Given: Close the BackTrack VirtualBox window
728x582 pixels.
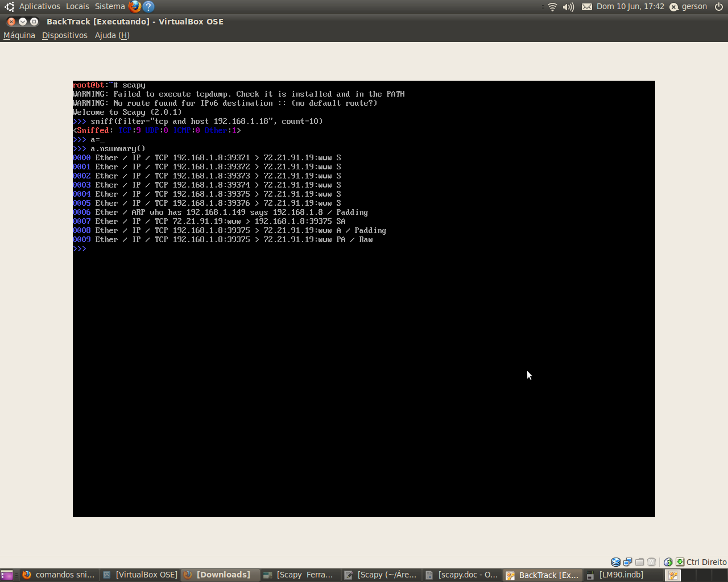Looking at the screenshot, I should pos(11,22).
